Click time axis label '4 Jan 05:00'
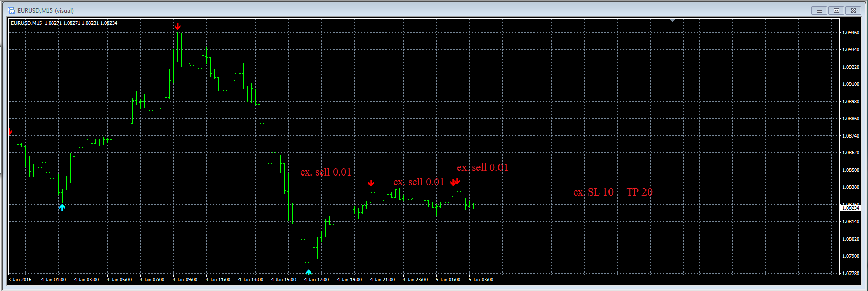This screenshot has width=868, height=291. click(x=119, y=280)
